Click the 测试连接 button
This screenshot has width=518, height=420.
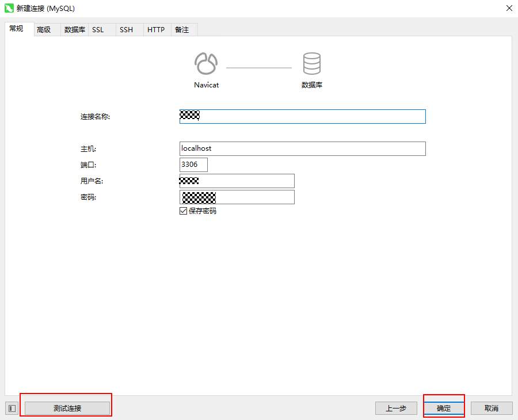click(67, 408)
